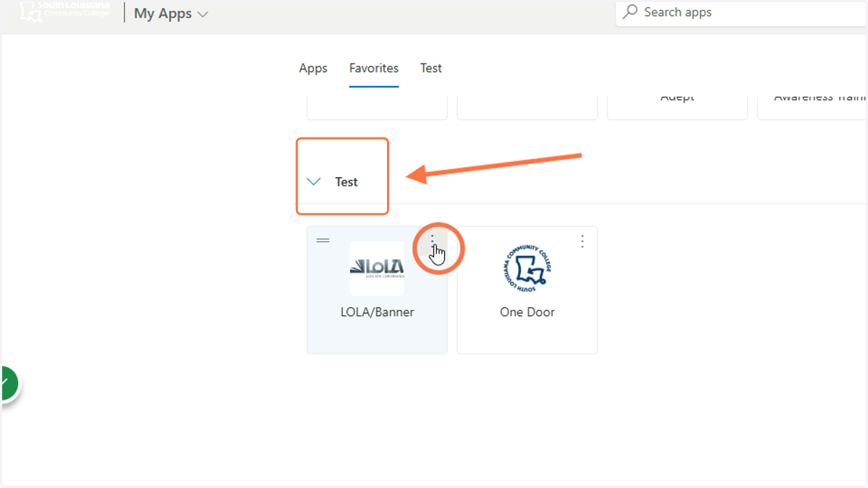
Task: Click the One Door label text
Action: [527, 312]
